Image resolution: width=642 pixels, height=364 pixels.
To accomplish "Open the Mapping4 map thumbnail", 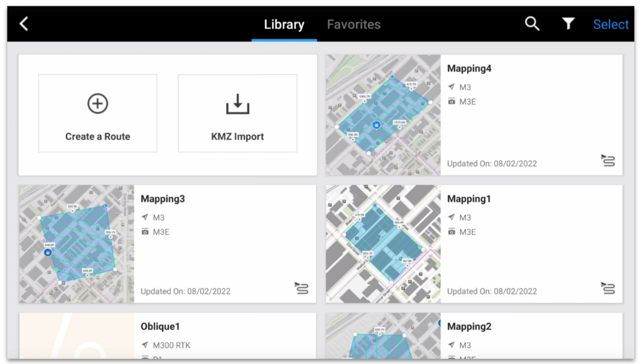I will pyautogui.click(x=383, y=115).
